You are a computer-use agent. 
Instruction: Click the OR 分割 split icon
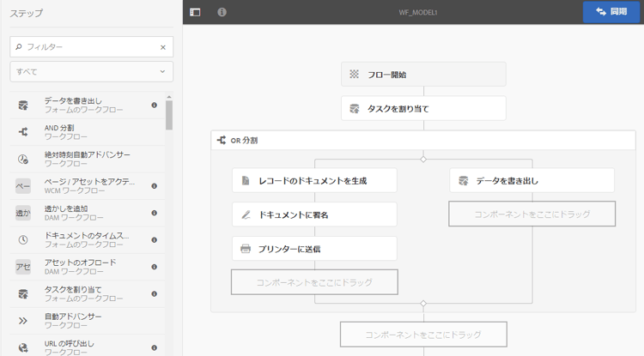222,141
